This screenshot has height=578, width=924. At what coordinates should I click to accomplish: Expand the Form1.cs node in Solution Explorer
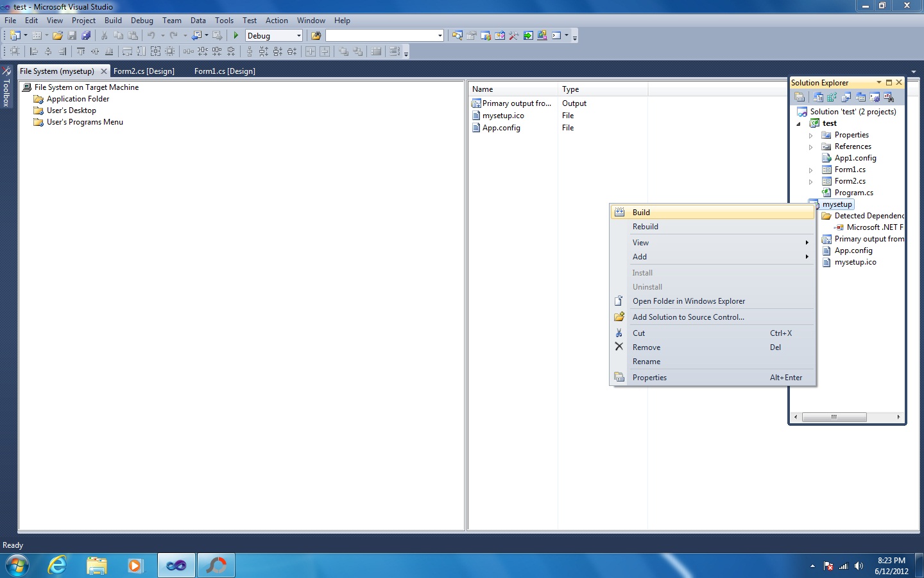811,169
